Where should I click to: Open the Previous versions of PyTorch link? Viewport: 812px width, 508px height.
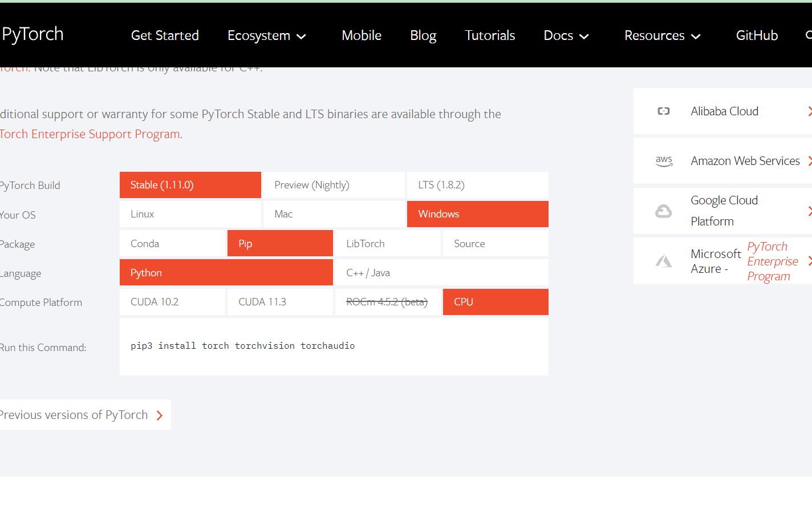pos(74,415)
